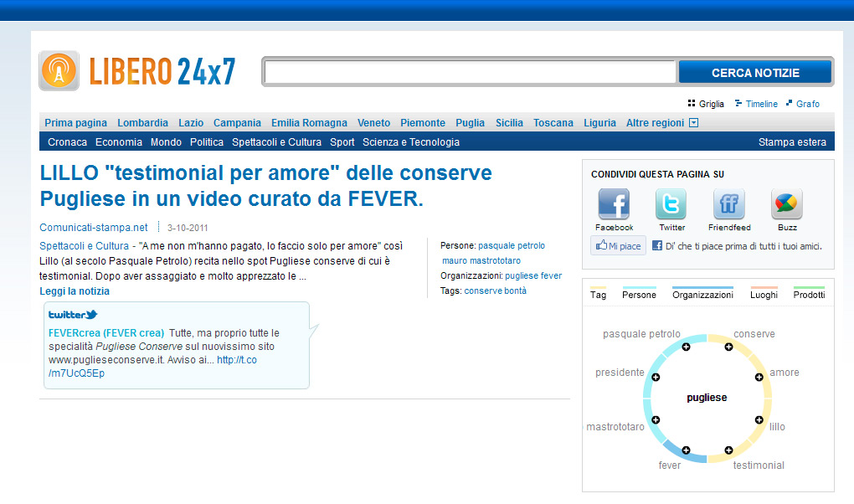854x504 pixels.
Task: Open the Piemonte region menu item
Action: (423, 122)
